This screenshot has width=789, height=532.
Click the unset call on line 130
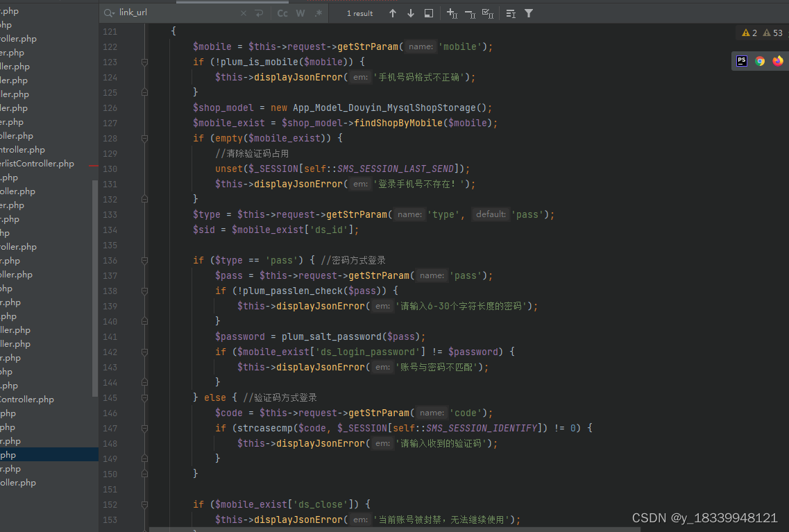[229, 169]
